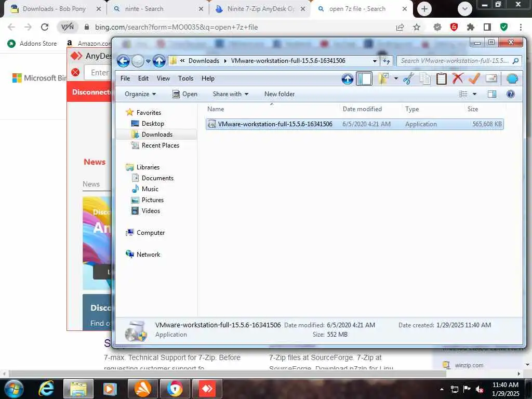
Task: Open the File menu
Action: tap(125, 78)
